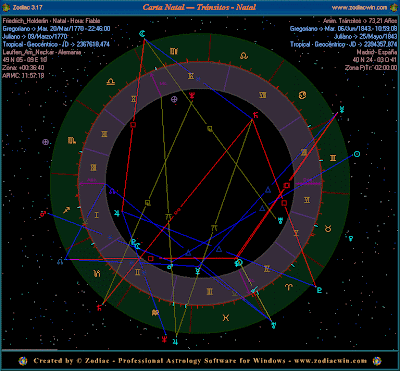Select the cyan natal Mercury glyph at bottom
Image resolution: width=400 pixels, height=371 pixels.
click(x=198, y=271)
